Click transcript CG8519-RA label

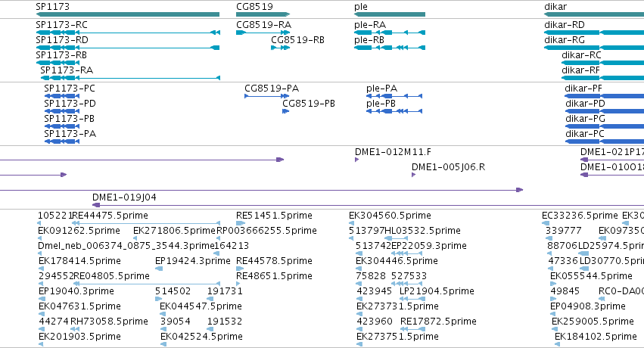pyautogui.click(x=263, y=25)
